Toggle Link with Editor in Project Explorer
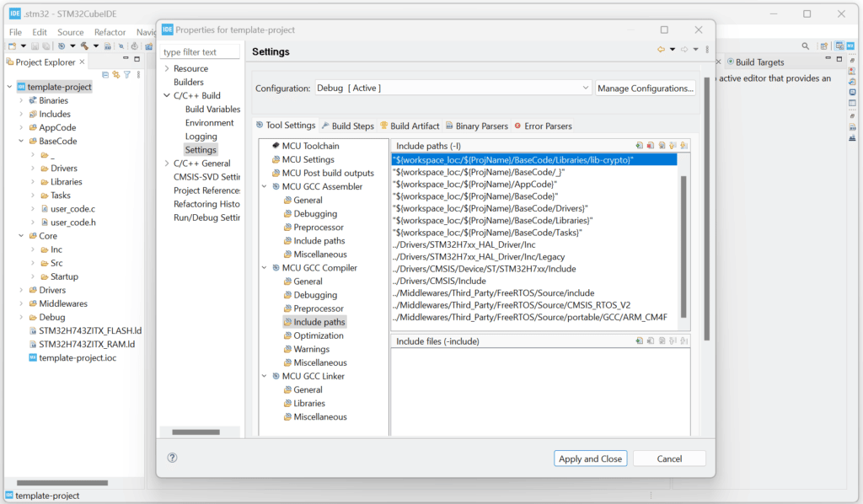 coord(116,75)
